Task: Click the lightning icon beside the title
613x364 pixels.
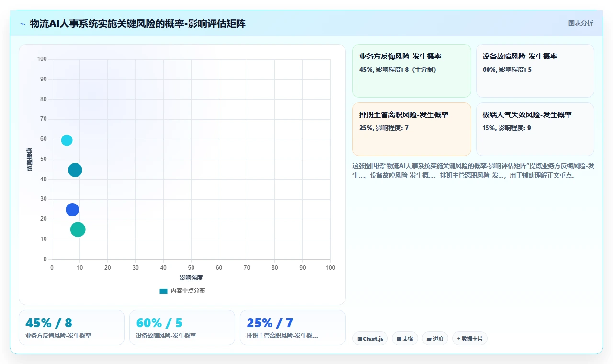Action: [23, 24]
